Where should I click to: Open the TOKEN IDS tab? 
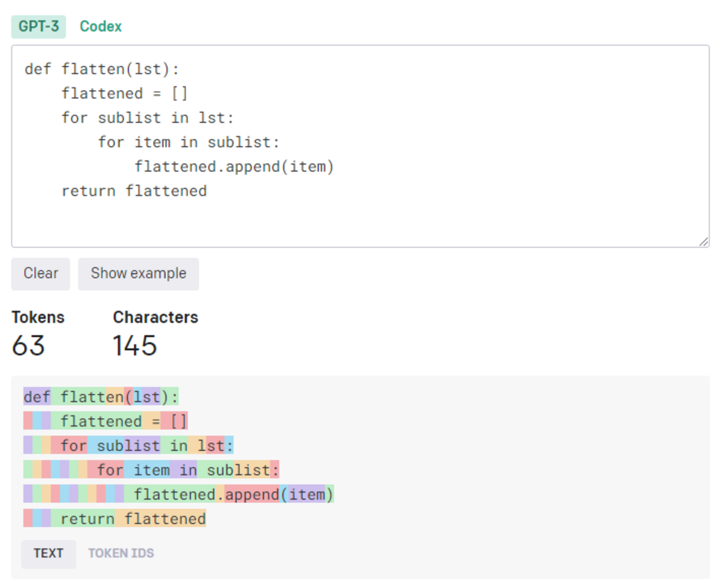(121, 553)
